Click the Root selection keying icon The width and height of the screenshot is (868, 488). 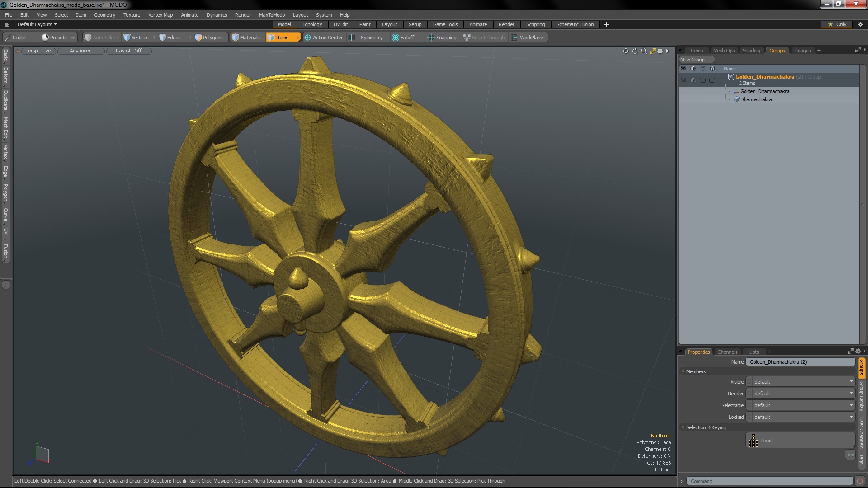pos(753,441)
